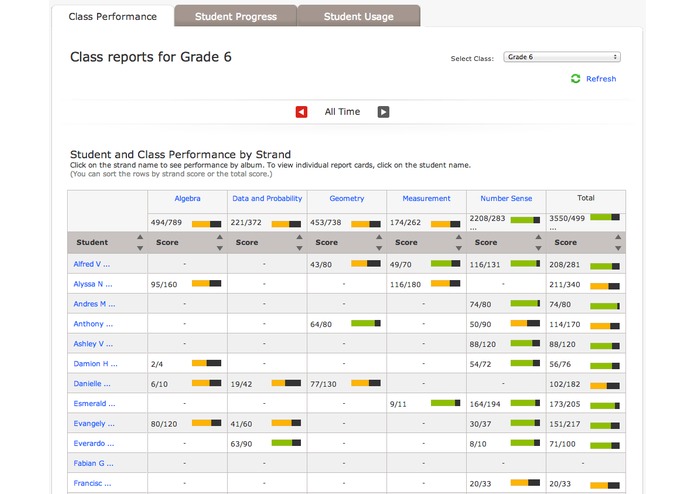
Task: Click the Total column header
Action: tap(586, 198)
